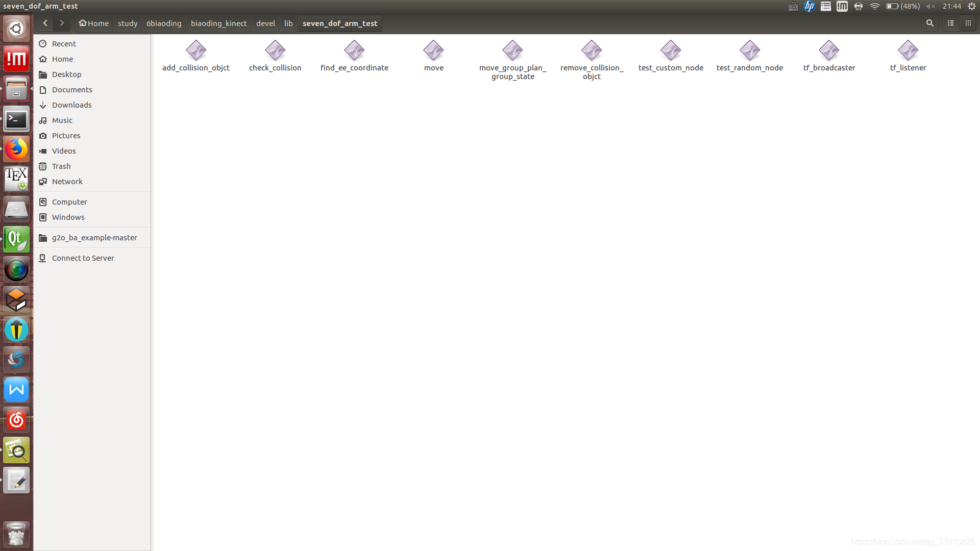
Task: Launch Firefox from the dock
Action: coord(16,150)
